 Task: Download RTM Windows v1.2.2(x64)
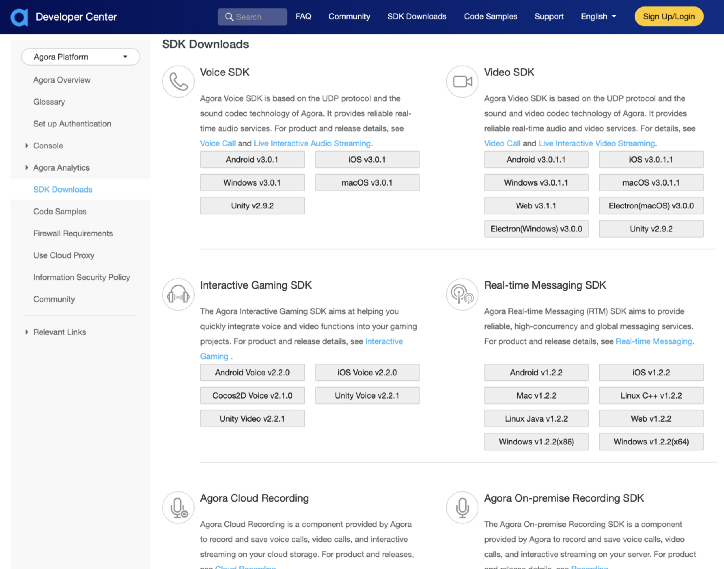point(651,442)
